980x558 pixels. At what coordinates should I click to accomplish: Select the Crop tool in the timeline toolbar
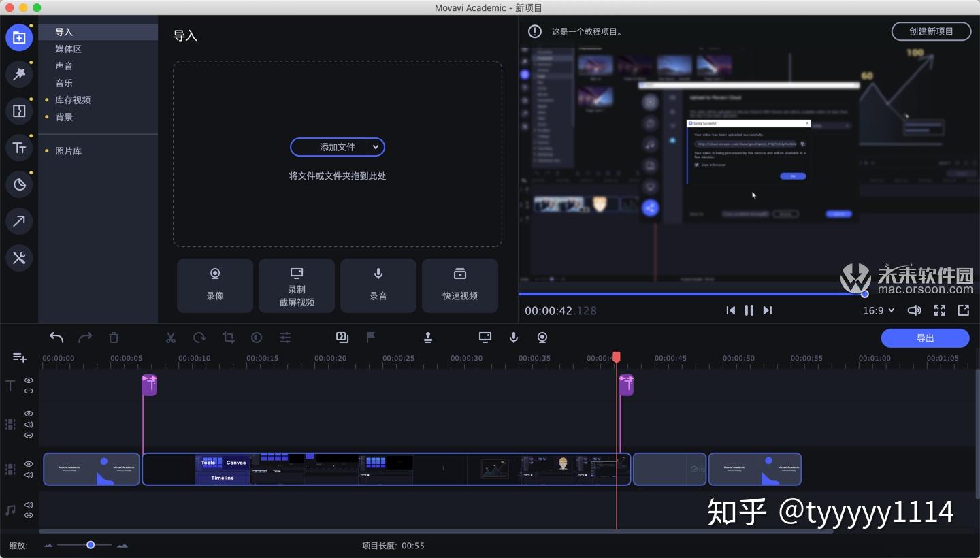click(x=228, y=338)
